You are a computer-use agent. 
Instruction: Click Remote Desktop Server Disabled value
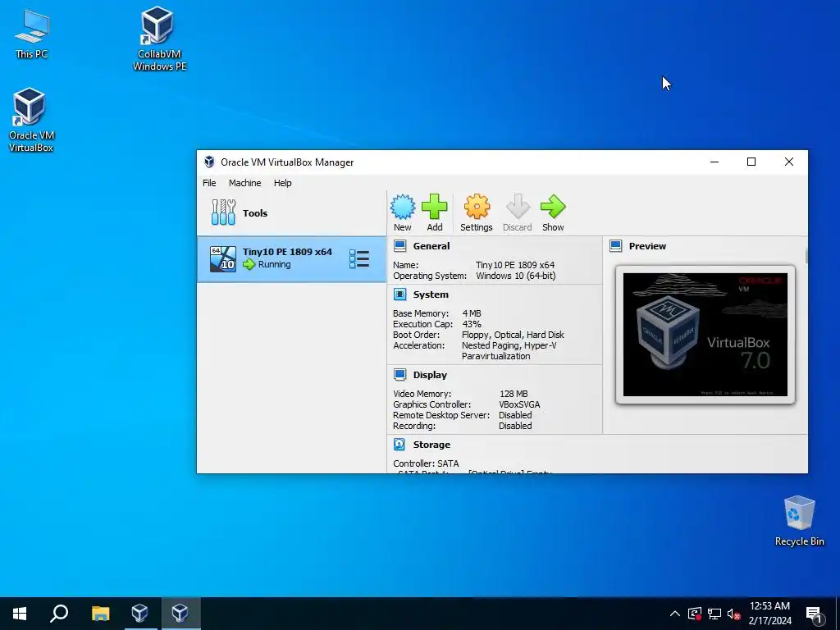515,414
